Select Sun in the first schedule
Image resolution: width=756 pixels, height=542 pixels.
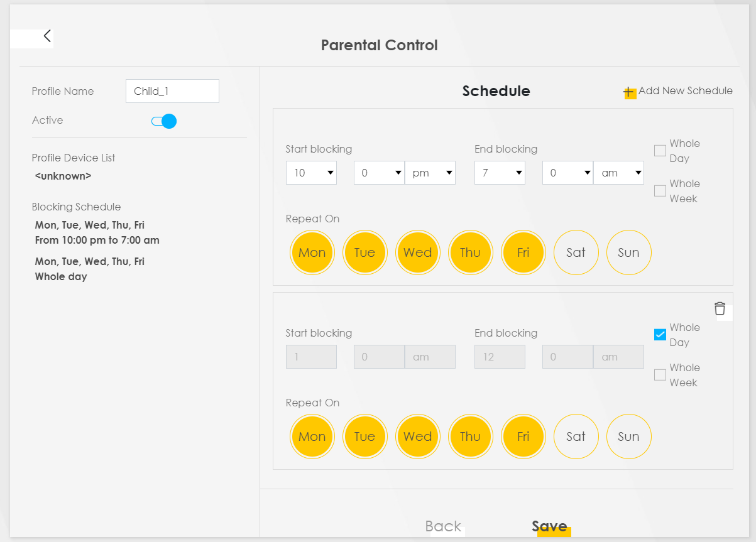tap(628, 252)
